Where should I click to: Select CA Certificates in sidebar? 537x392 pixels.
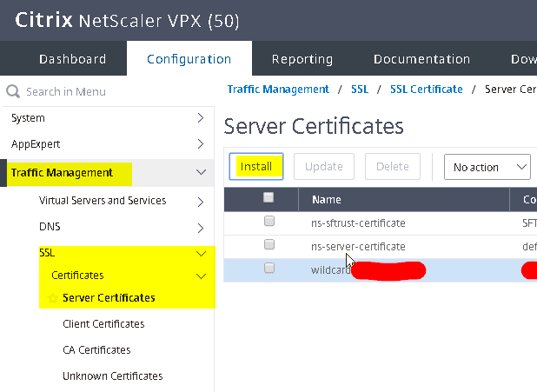[96, 350]
